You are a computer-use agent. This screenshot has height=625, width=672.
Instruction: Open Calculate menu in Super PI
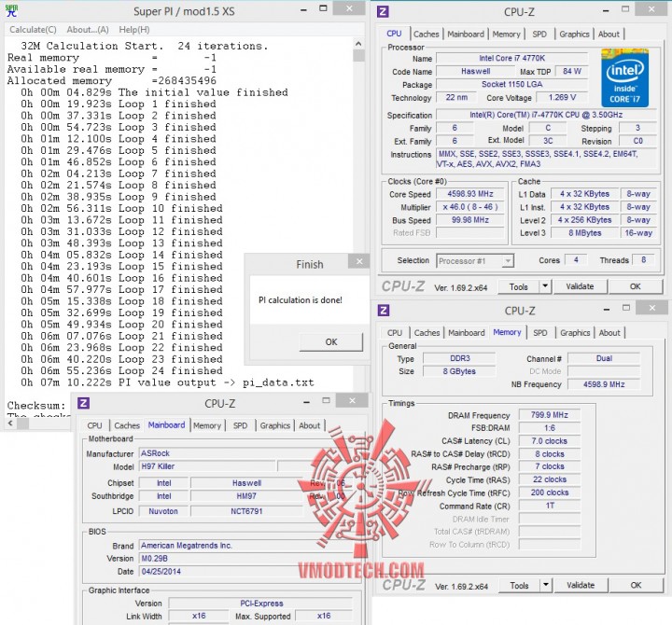pos(33,30)
